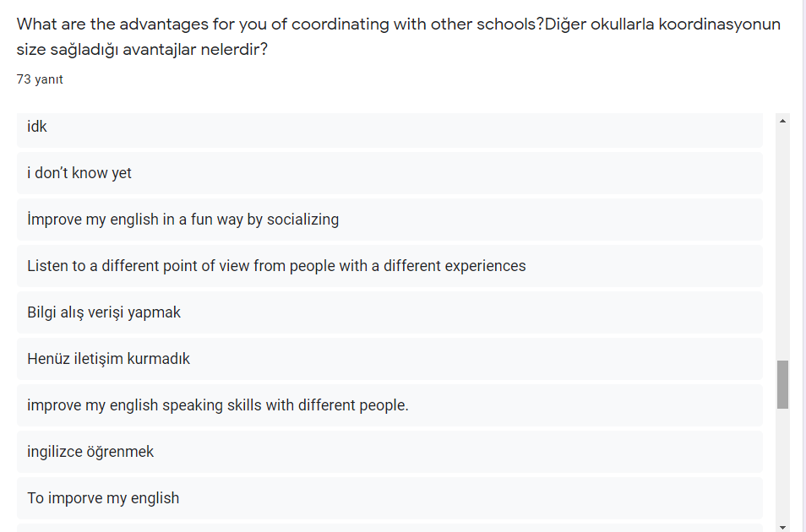The width and height of the screenshot is (806, 532).
Task: Click the partially visible response row at bottom
Action: click(389, 529)
